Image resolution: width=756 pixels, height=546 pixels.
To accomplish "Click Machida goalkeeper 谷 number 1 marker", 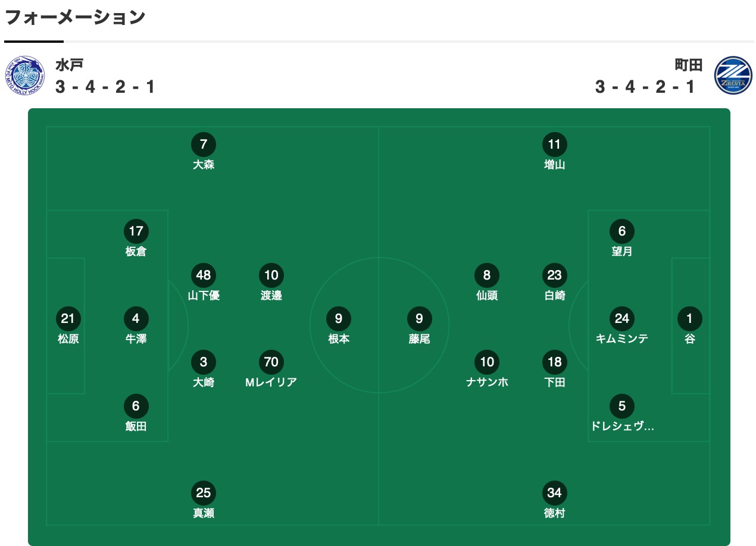I will (689, 319).
